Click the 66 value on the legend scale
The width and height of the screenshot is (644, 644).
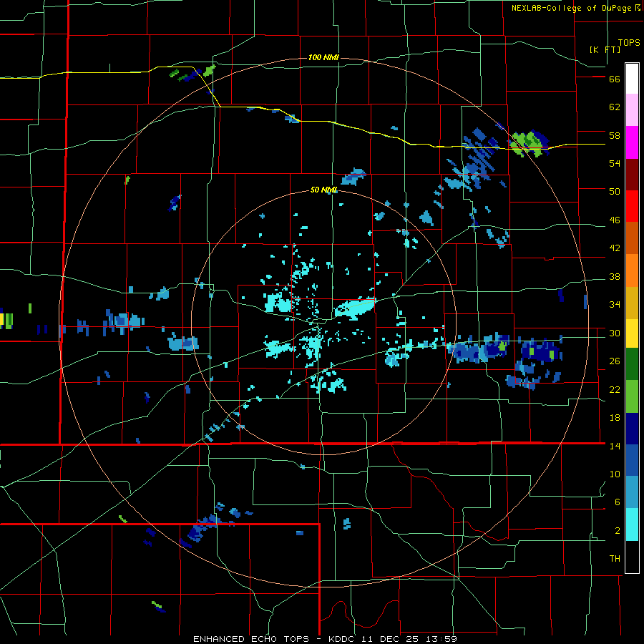(615, 79)
